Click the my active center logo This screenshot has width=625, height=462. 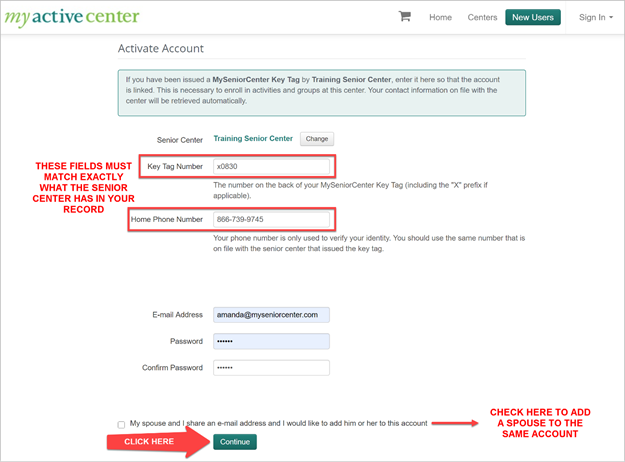coord(72,17)
